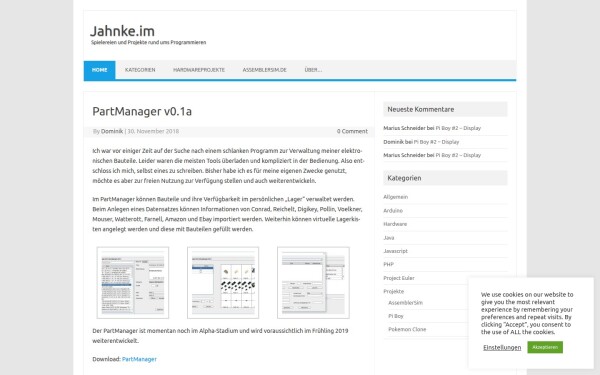
Task: Open the Hardware category
Action: tap(395, 224)
